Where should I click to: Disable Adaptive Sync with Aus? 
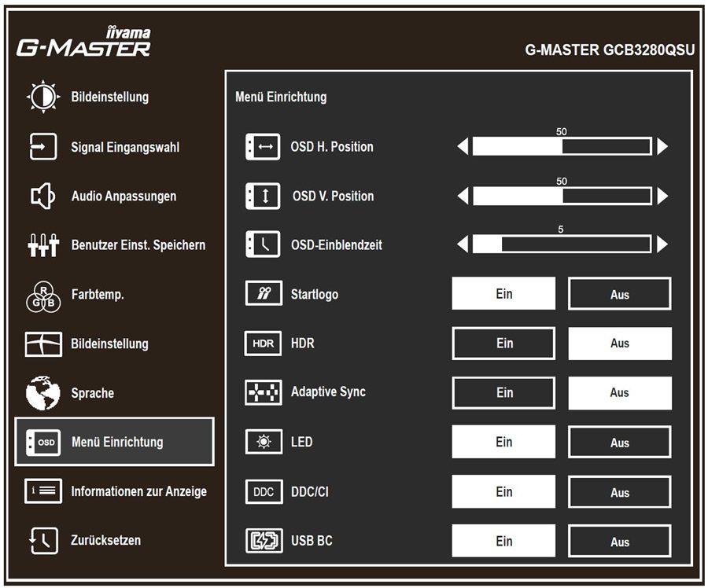[620, 392]
